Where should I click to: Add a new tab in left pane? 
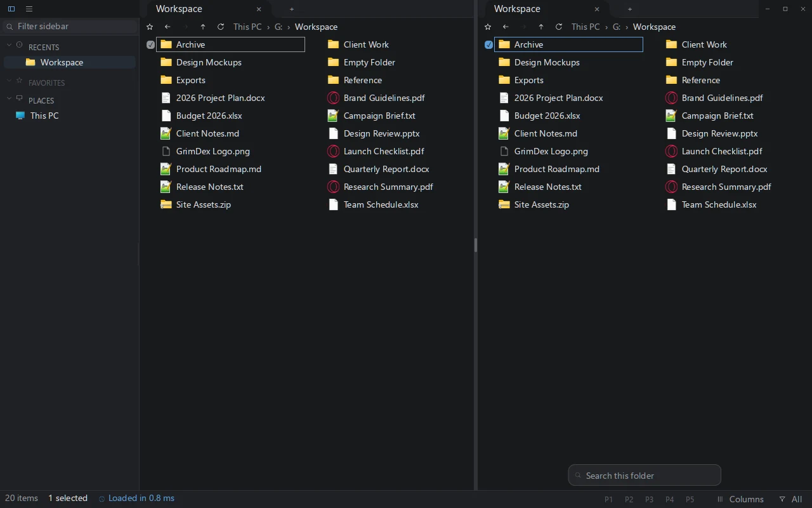tap(292, 9)
